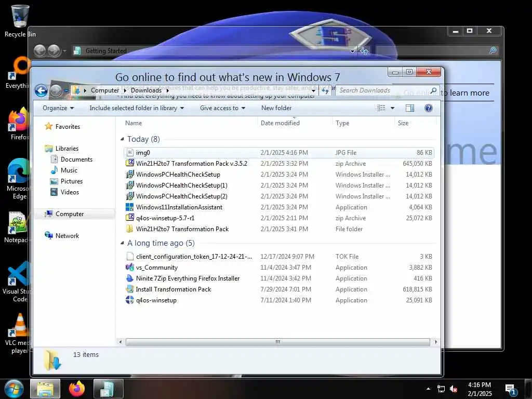
Task: Click the Forward arrow in Downloads window
Action: [x=56, y=90]
